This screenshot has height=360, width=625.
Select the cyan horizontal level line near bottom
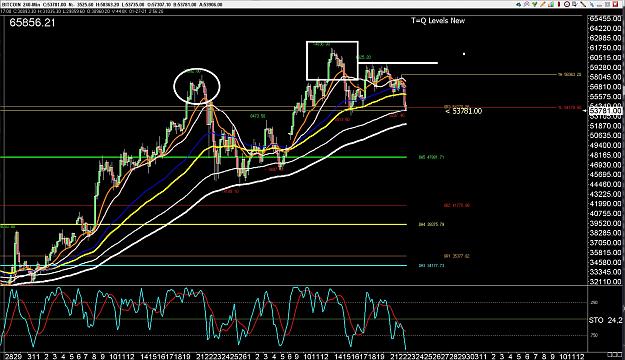[x=203, y=266]
